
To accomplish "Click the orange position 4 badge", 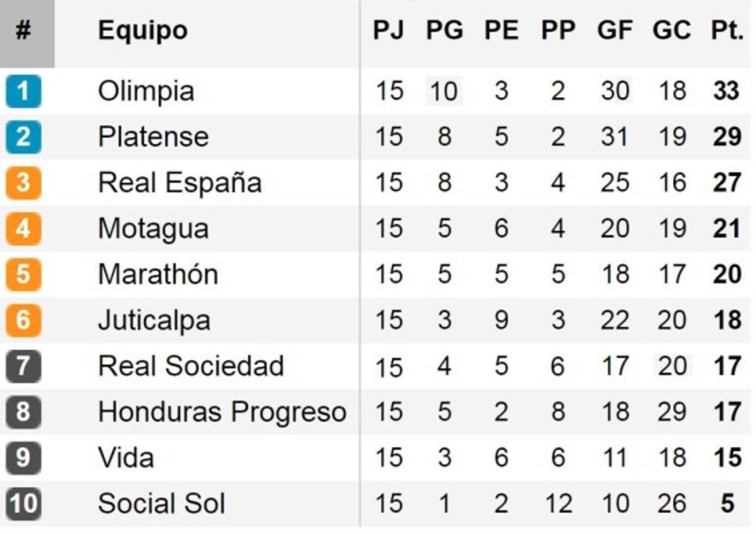I will pos(23,228).
